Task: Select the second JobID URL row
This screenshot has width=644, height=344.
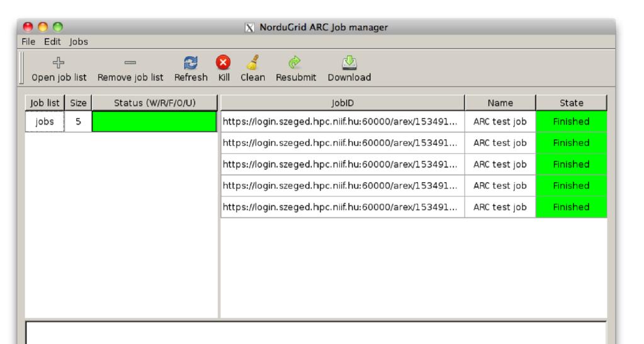Action: click(x=342, y=143)
